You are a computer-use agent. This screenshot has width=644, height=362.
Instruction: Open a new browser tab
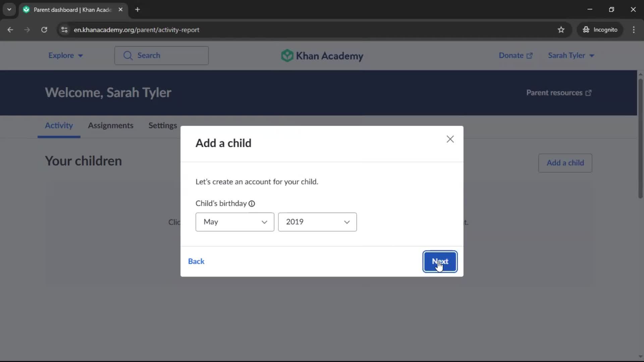pyautogui.click(x=138, y=10)
